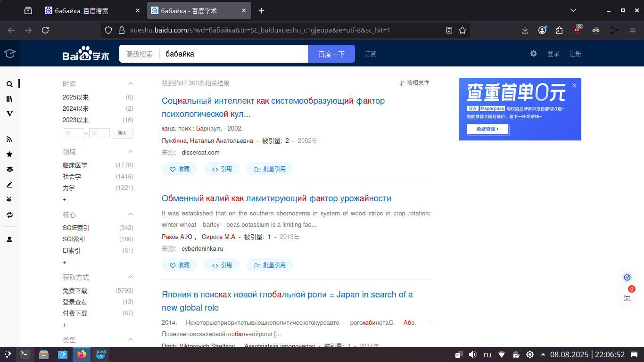Screen dimensions: 644x362
Task: Click the 订阅 subscribe link
Action: click(x=371, y=54)
